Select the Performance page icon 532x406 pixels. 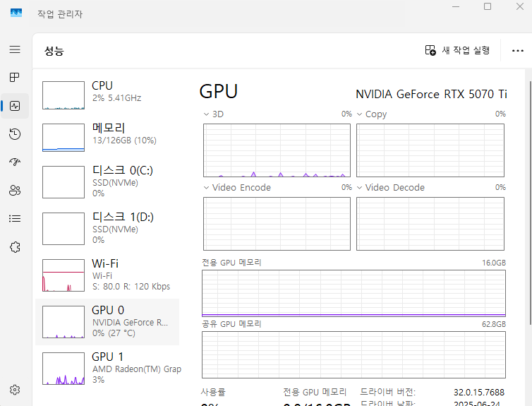pos(15,106)
